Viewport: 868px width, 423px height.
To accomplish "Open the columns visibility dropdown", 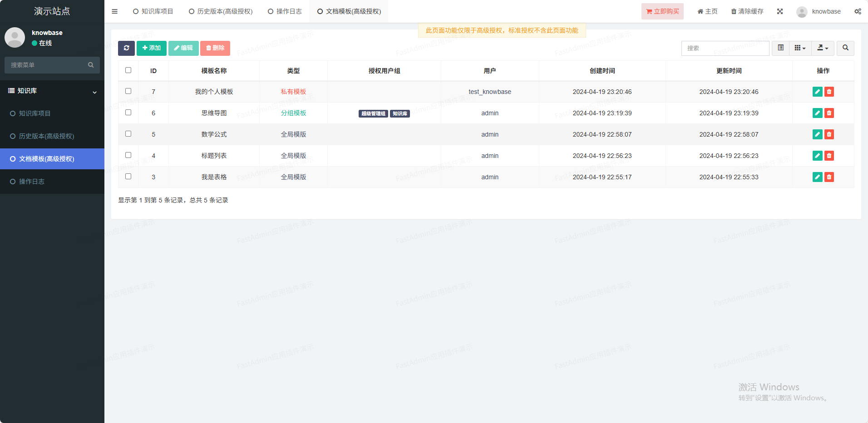I will point(800,48).
